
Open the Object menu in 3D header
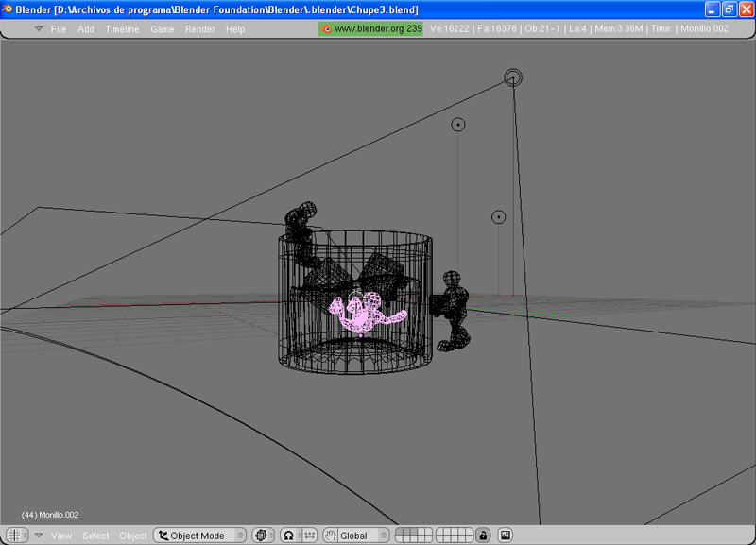click(x=133, y=536)
